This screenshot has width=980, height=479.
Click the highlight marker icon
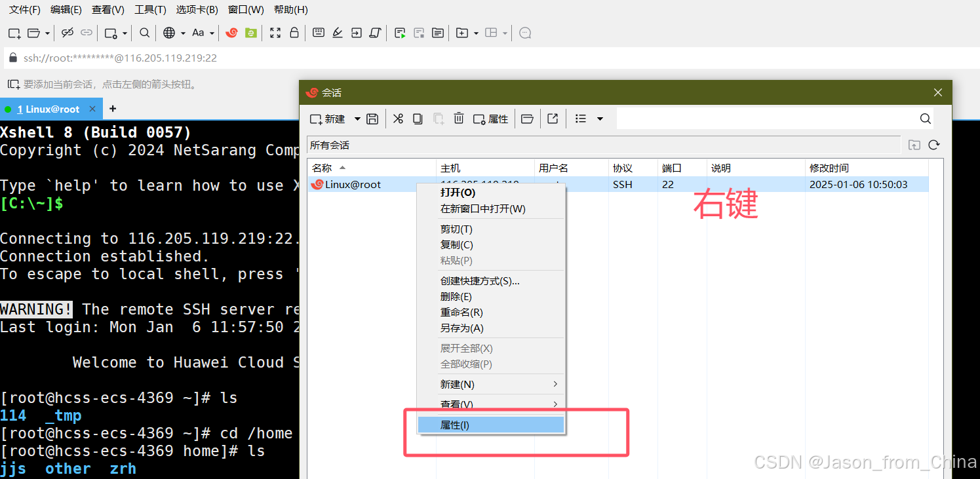point(338,33)
